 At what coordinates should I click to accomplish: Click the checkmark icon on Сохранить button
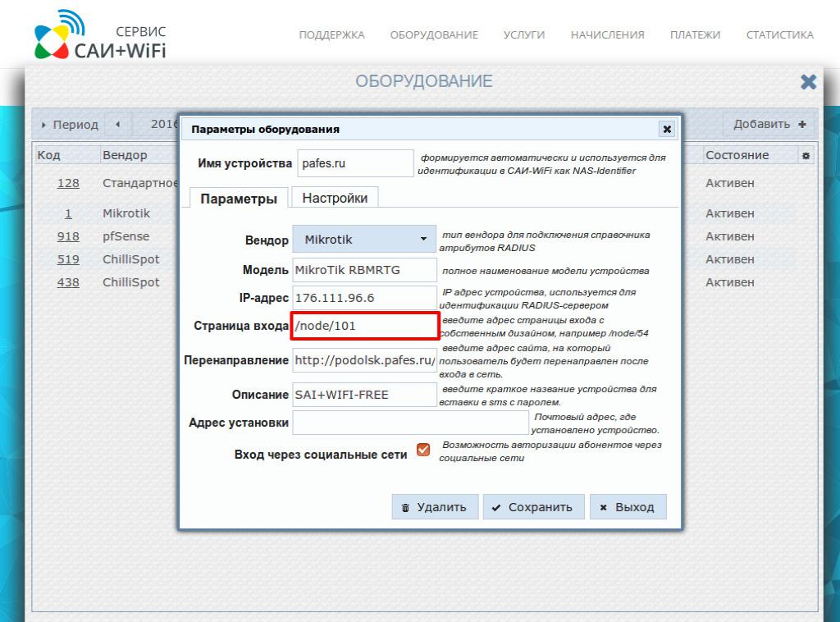[495, 506]
